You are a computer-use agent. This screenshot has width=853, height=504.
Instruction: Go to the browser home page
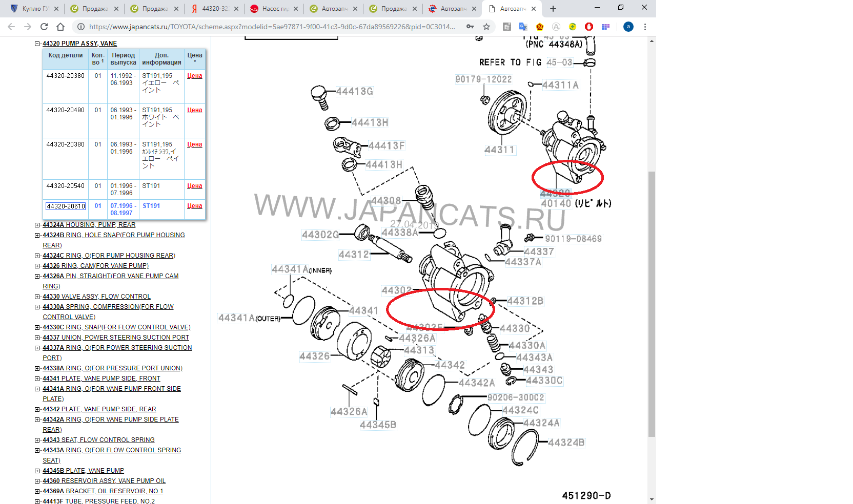click(x=60, y=27)
